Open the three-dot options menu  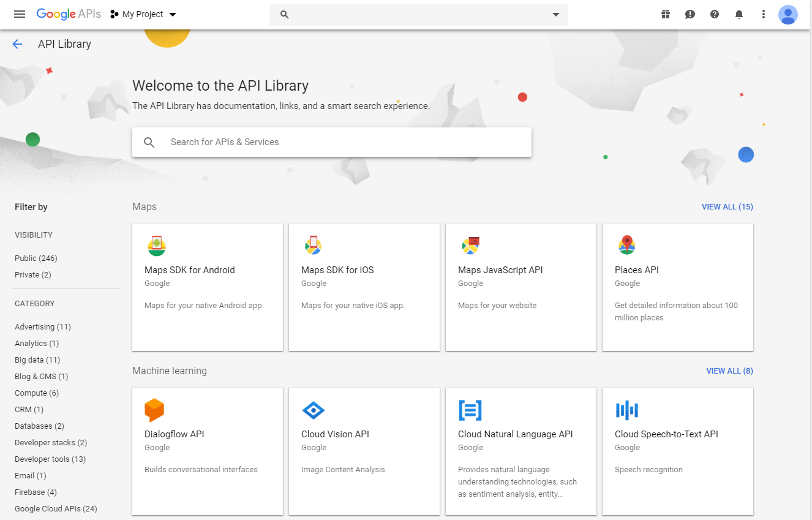(x=764, y=13)
